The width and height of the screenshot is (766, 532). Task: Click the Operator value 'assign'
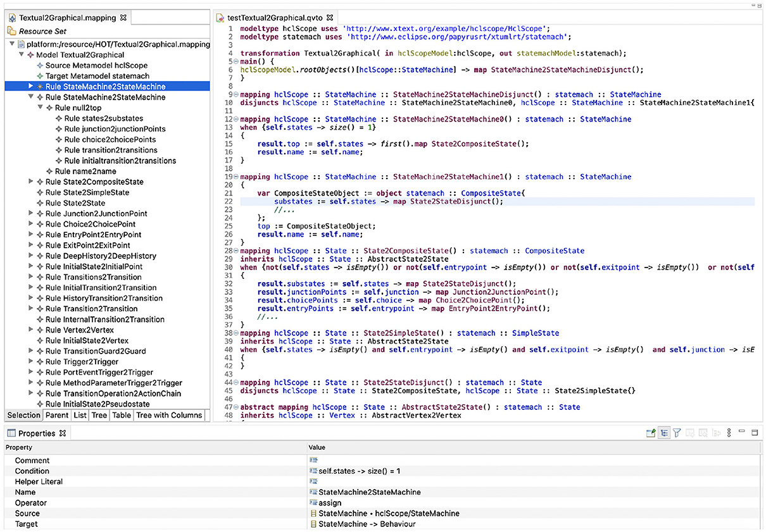click(x=330, y=503)
